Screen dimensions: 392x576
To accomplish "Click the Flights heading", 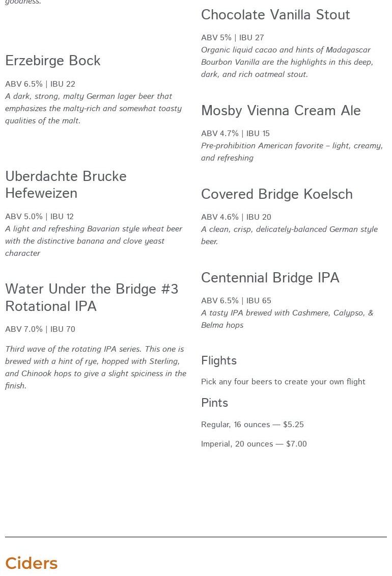I will tap(219, 361).
